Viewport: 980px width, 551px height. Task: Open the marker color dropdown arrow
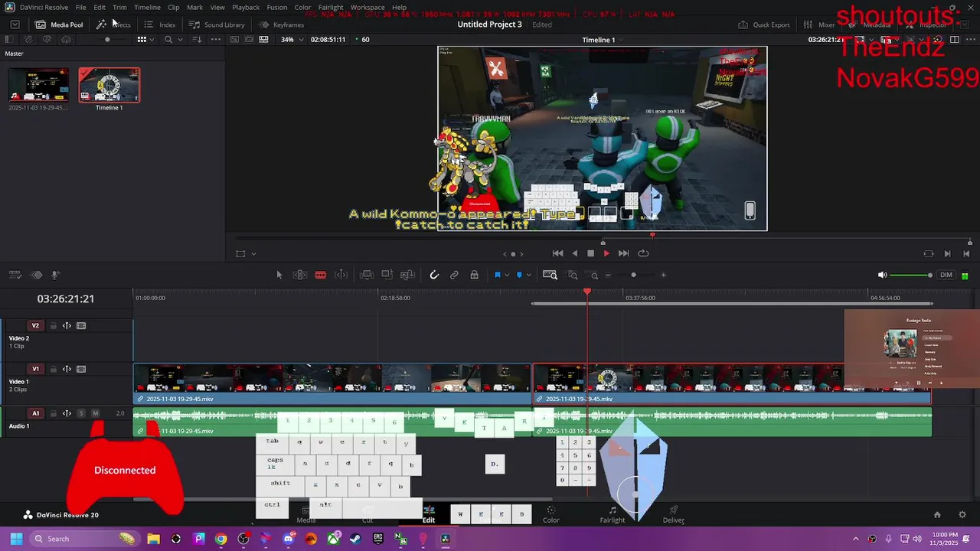pyautogui.click(x=528, y=275)
